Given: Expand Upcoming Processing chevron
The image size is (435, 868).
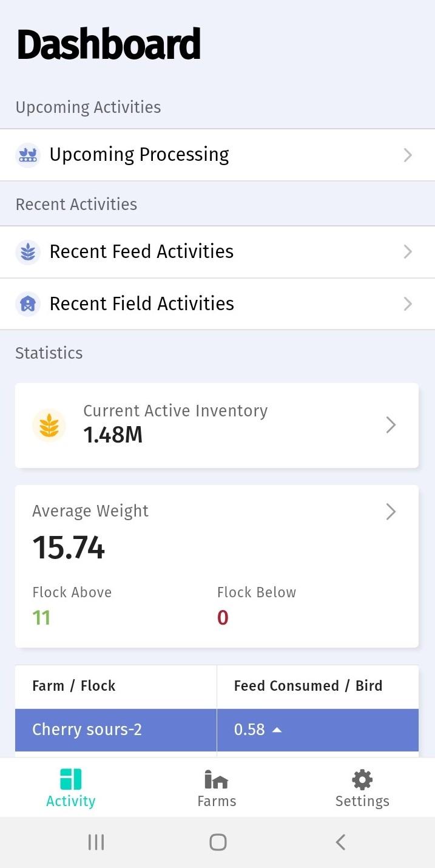Looking at the screenshot, I should pos(408,155).
